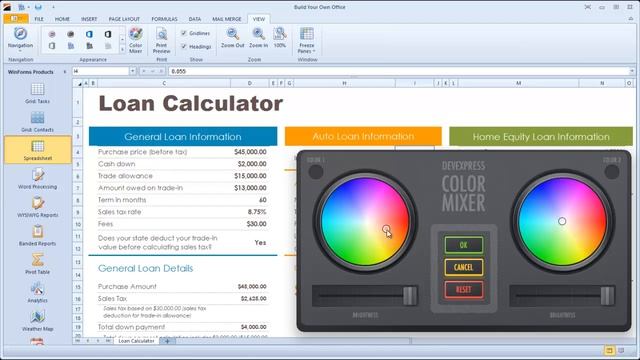Click RESET in the Color Mixer dialog

[x=464, y=290]
